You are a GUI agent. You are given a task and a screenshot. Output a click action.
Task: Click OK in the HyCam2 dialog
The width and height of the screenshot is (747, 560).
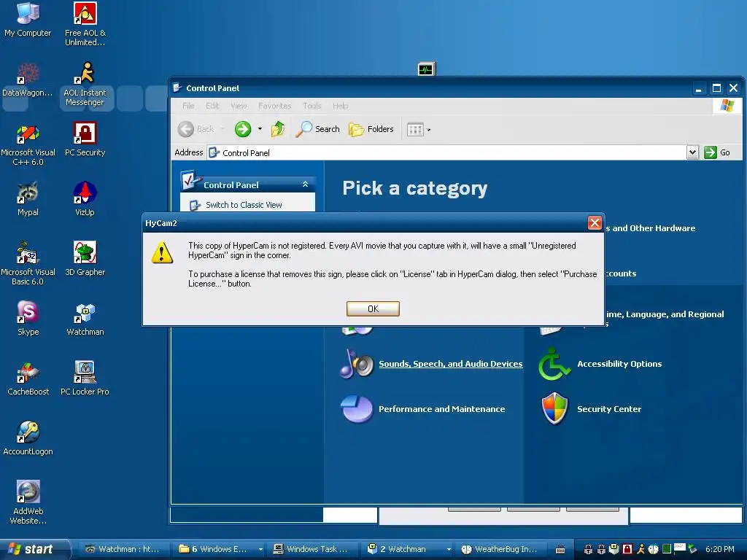point(373,308)
